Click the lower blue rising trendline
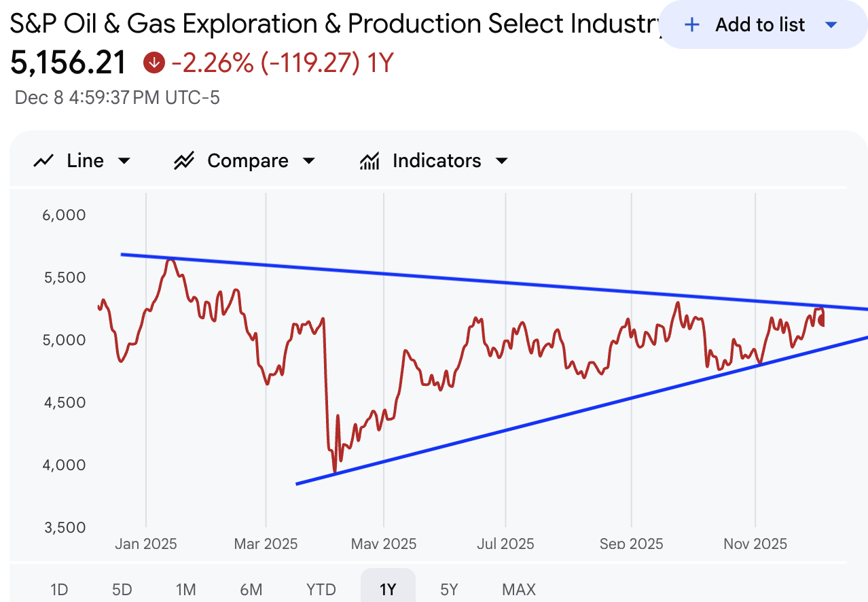This screenshot has width=868, height=602. coord(543,421)
